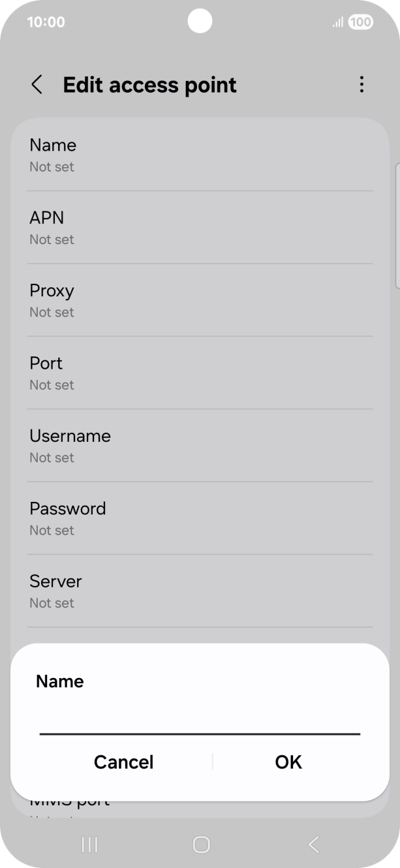Open the Proxy setting

click(x=200, y=300)
